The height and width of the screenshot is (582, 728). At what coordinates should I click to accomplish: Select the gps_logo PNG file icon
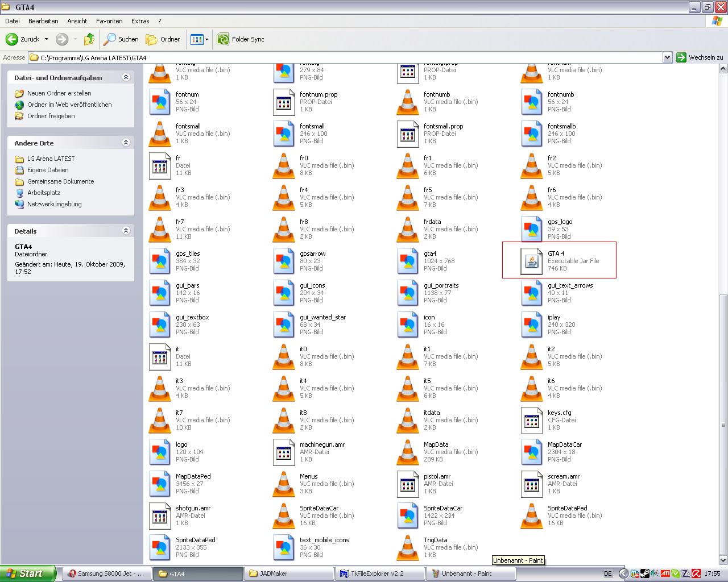(x=532, y=229)
